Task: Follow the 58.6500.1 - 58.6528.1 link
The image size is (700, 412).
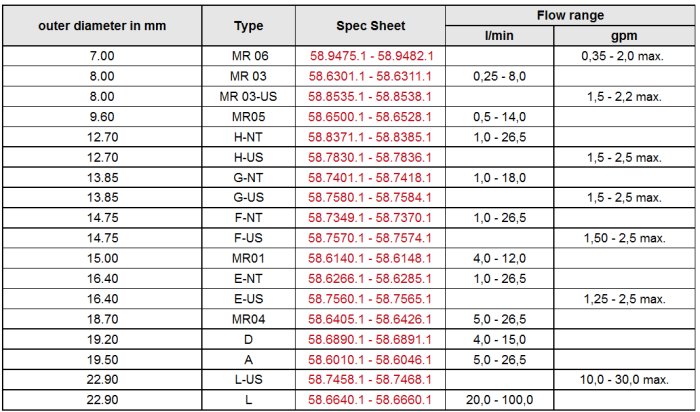Action: click(x=370, y=117)
